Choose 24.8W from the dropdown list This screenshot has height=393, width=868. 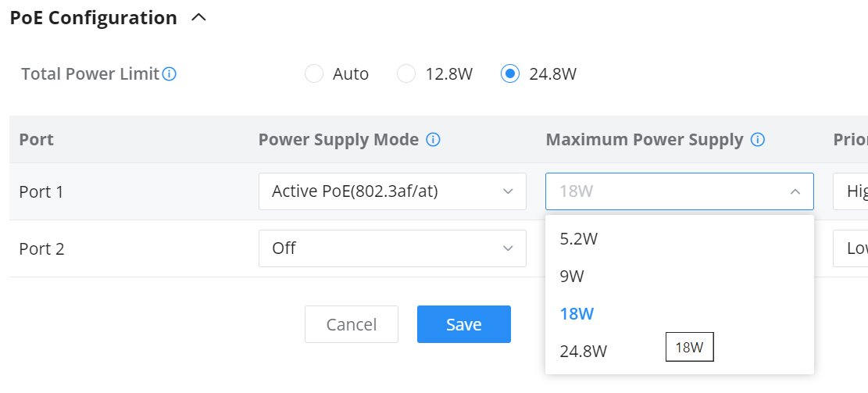(x=584, y=352)
